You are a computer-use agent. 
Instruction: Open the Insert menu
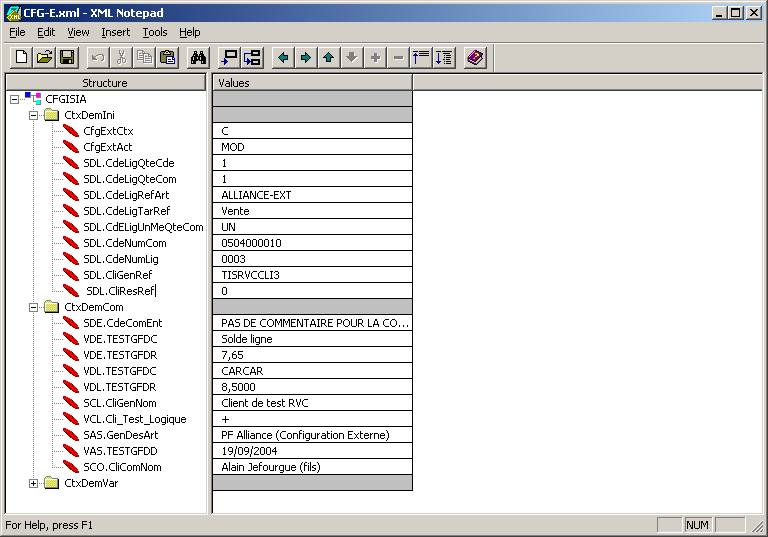[x=115, y=32]
